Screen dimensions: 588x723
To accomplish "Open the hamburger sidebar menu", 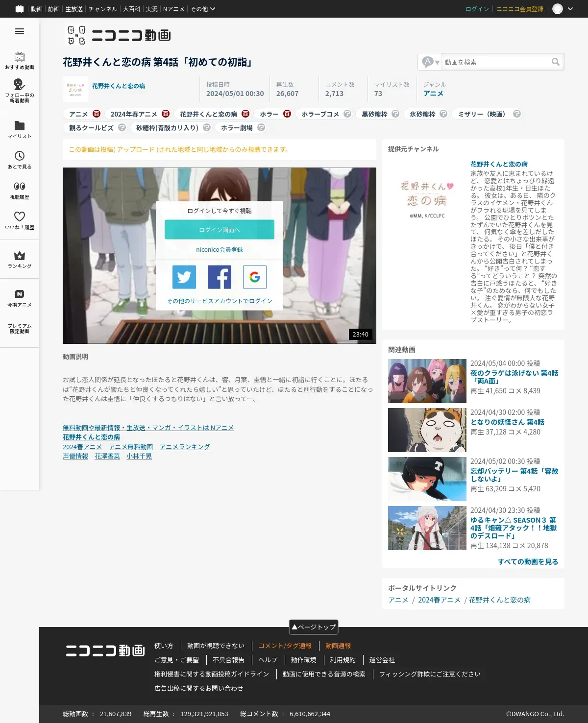I will tap(20, 31).
